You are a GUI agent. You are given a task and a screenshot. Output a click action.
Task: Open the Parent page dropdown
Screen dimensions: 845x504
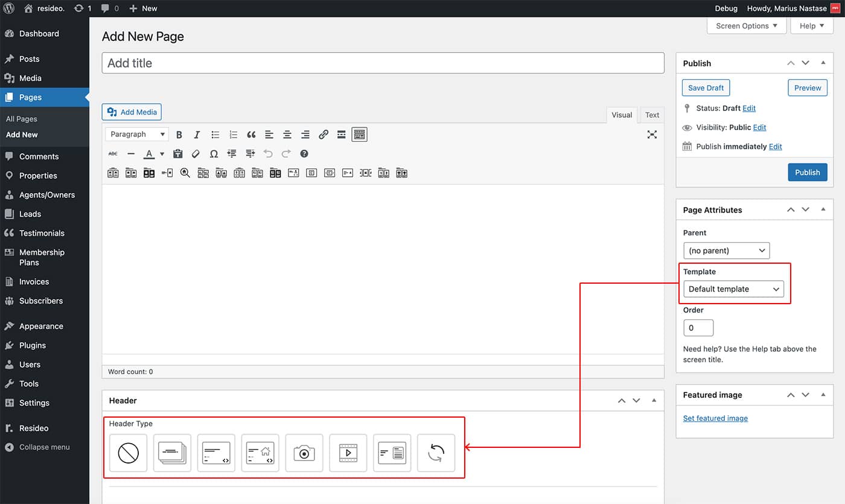pos(726,250)
